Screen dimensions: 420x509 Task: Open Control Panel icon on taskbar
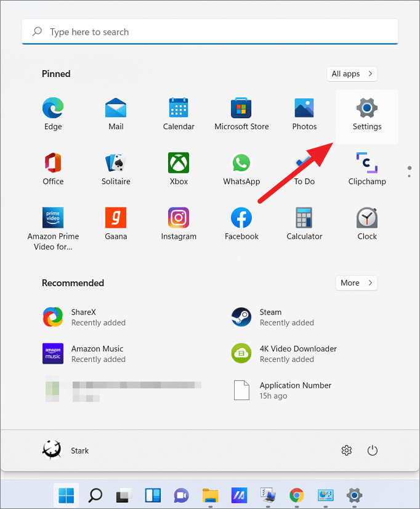tap(325, 495)
